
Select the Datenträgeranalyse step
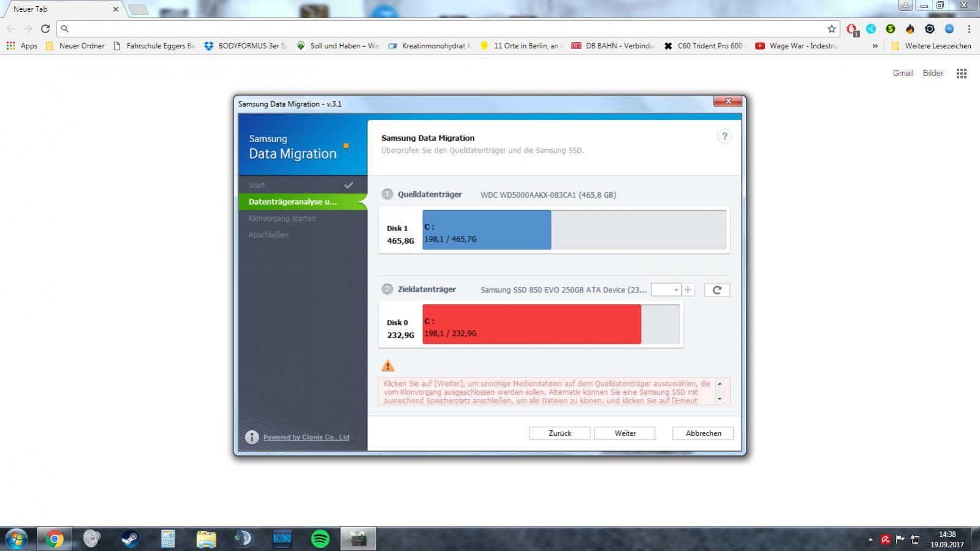[x=303, y=202]
